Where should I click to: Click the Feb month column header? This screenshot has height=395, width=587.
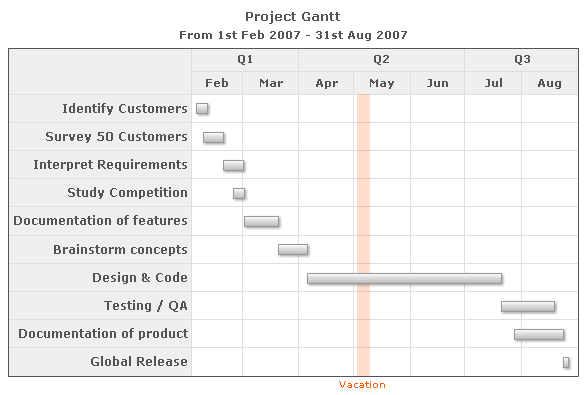coord(217,83)
